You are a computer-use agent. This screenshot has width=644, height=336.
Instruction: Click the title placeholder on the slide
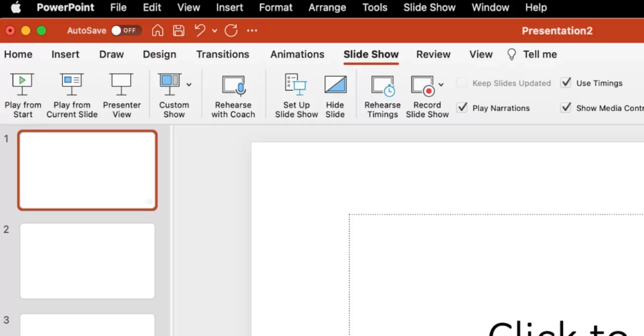[x=497, y=275]
